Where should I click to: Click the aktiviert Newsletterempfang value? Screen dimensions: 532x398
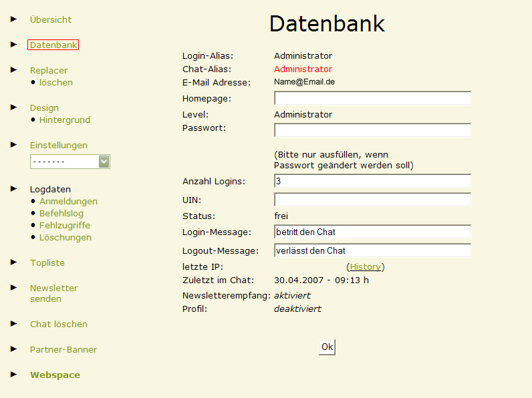click(x=292, y=296)
